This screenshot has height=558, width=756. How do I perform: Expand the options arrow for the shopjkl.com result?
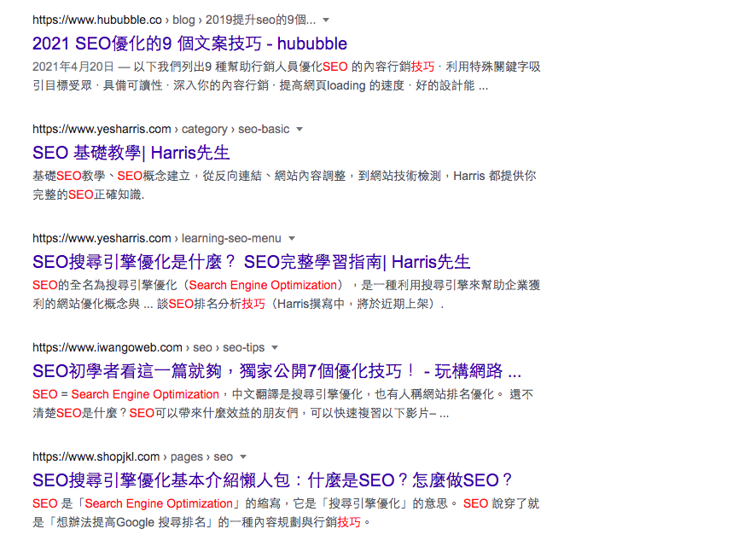(243, 456)
